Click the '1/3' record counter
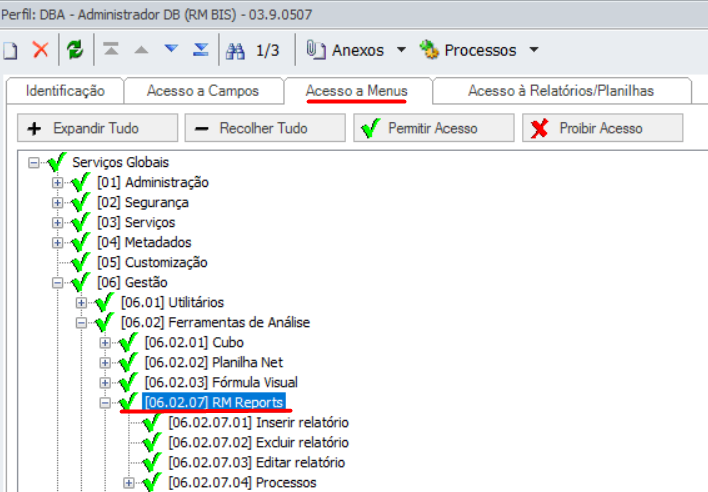Viewport: 708px width, 492px height. pos(268,51)
